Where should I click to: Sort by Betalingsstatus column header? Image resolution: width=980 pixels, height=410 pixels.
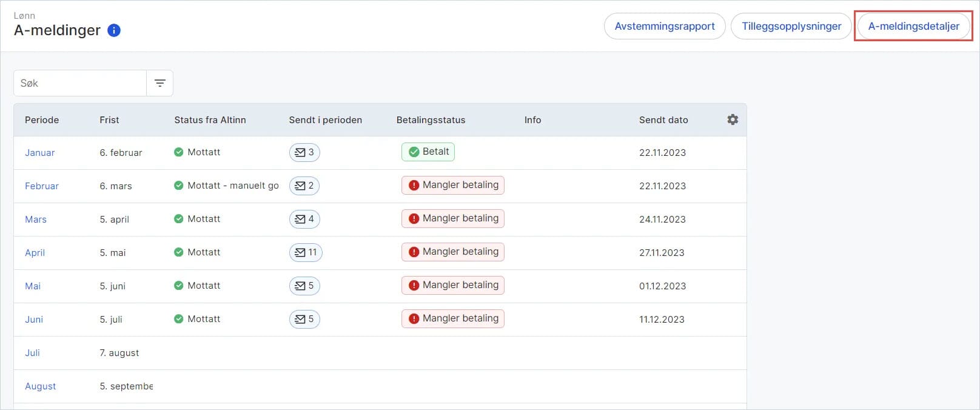tap(431, 120)
